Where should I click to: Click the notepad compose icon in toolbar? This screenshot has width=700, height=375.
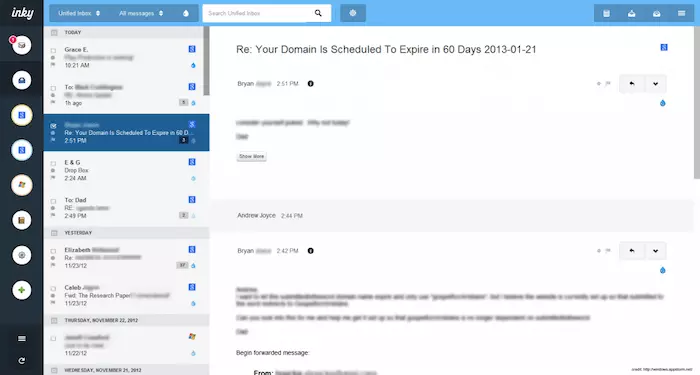(x=606, y=13)
